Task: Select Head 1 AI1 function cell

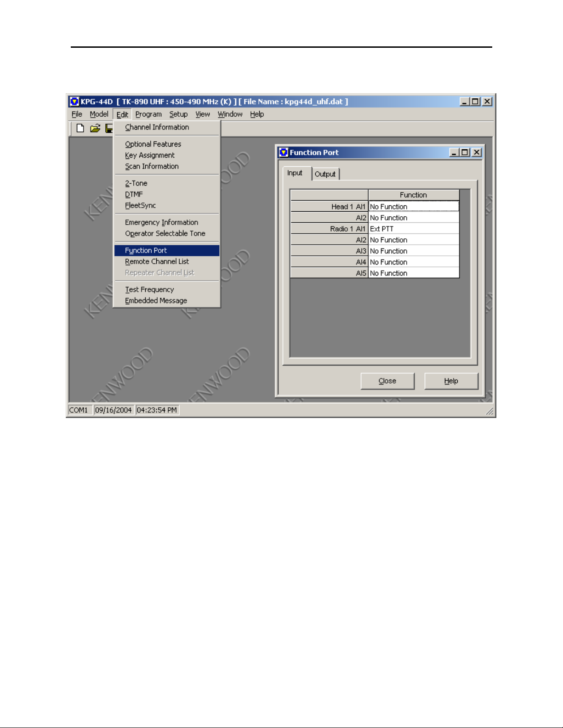Action: pos(414,207)
